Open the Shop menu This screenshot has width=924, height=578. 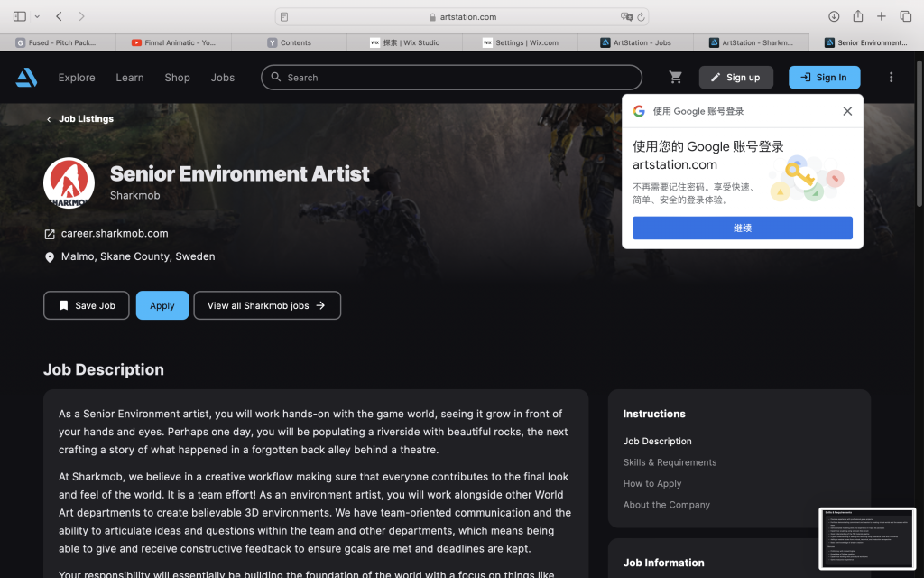click(177, 78)
